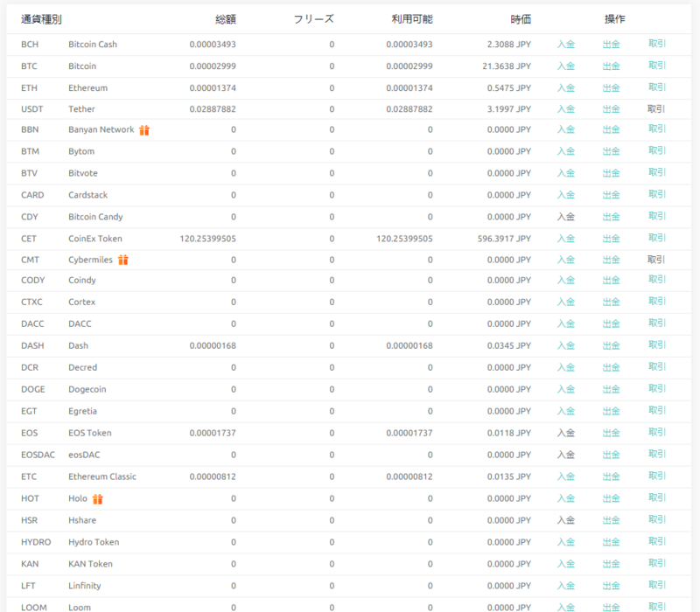Click the USDT ticker symbol
Viewport: 700px width, 612px height.
(32, 108)
